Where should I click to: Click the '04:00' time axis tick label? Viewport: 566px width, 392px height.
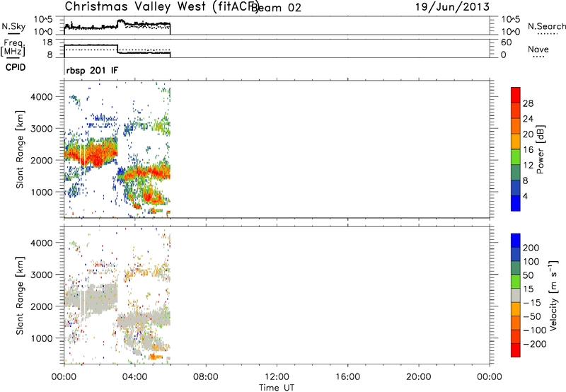pyautogui.click(x=135, y=377)
